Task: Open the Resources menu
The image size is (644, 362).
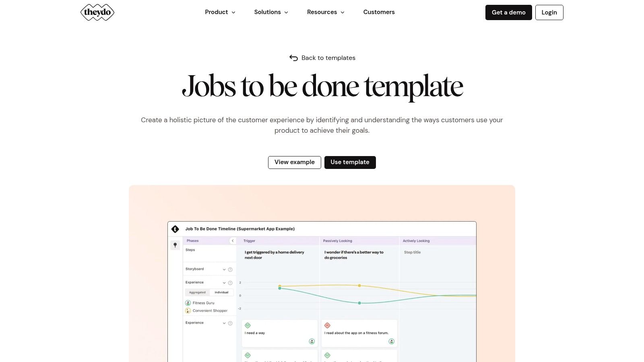Action: point(326,12)
